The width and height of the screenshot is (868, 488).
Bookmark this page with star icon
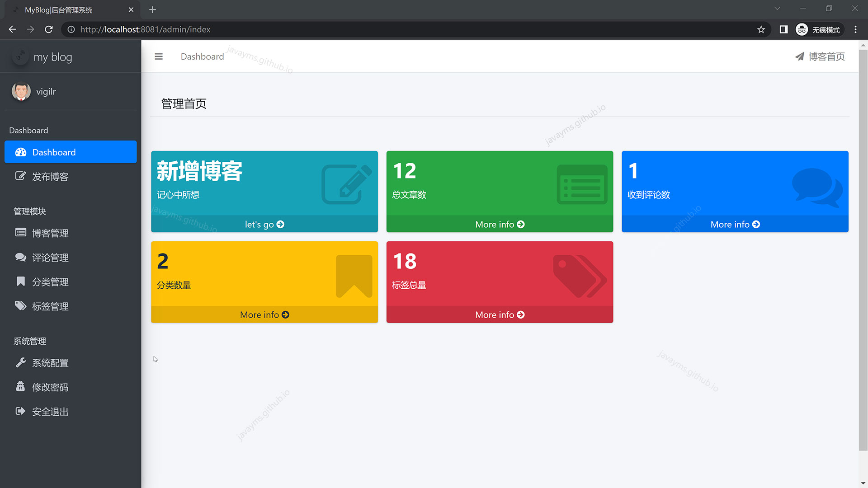click(x=761, y=29)
